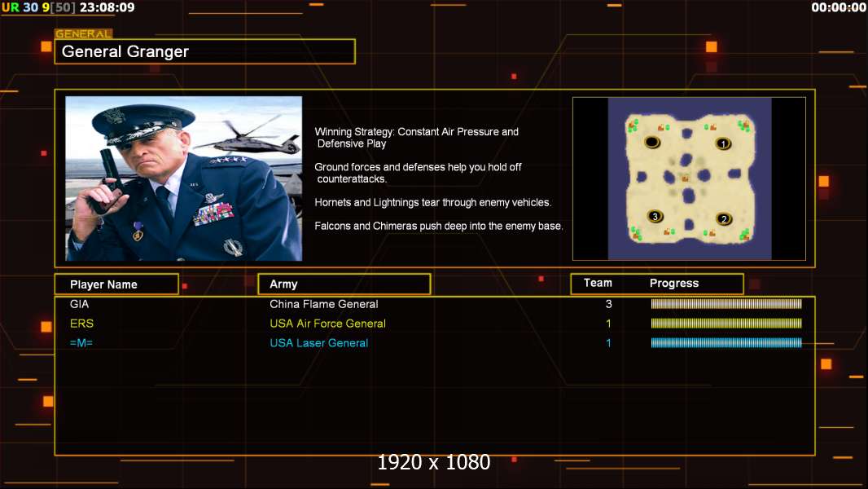The height and width of the screenshot is (489, 868).
Task: Click the Team column label
Action: pyautogui.click(x=598, y=283)
